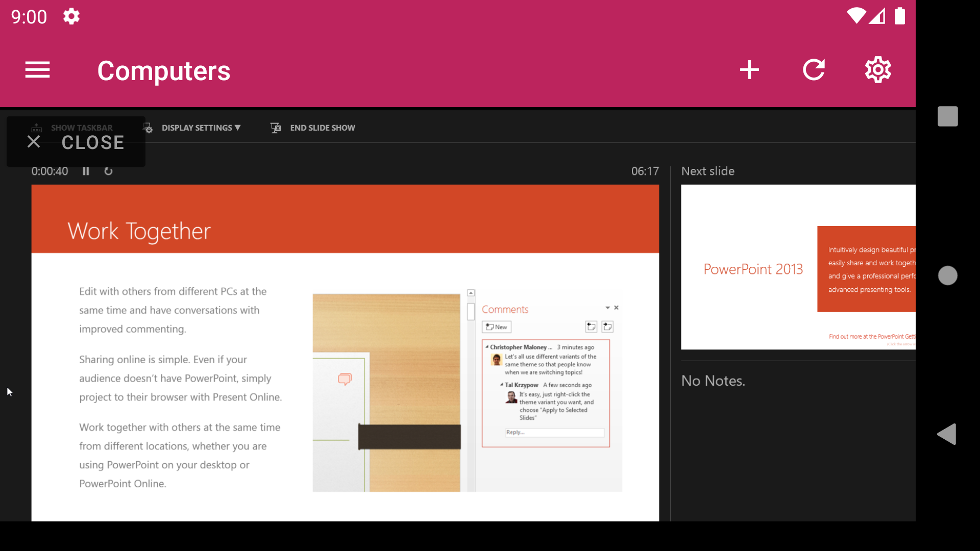The width and height of the screenshot is (980, 551).
Task: Click the Next slide thumbnail preview
Action: [798, 267]
